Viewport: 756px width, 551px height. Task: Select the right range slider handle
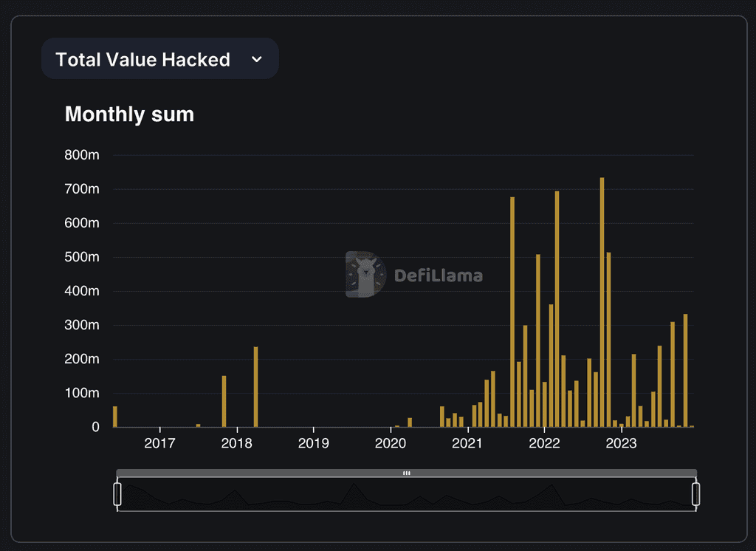pos(695,494)
